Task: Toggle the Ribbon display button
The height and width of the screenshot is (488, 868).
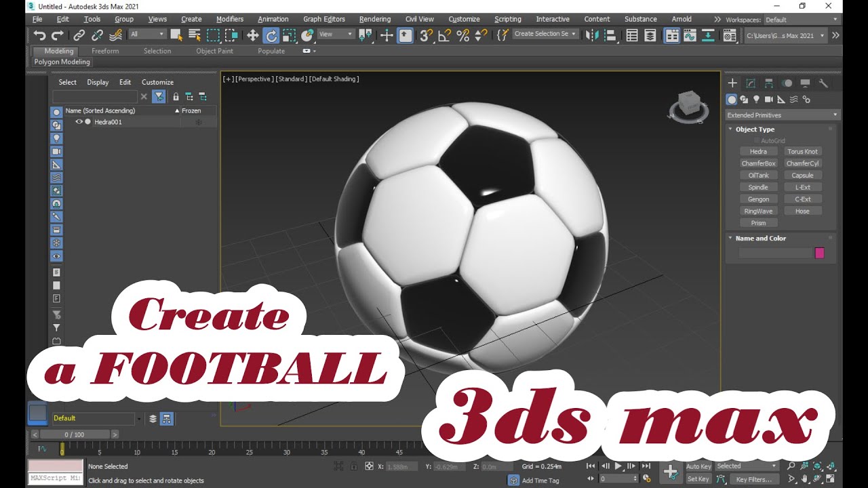Action: [x=672, y=35]
